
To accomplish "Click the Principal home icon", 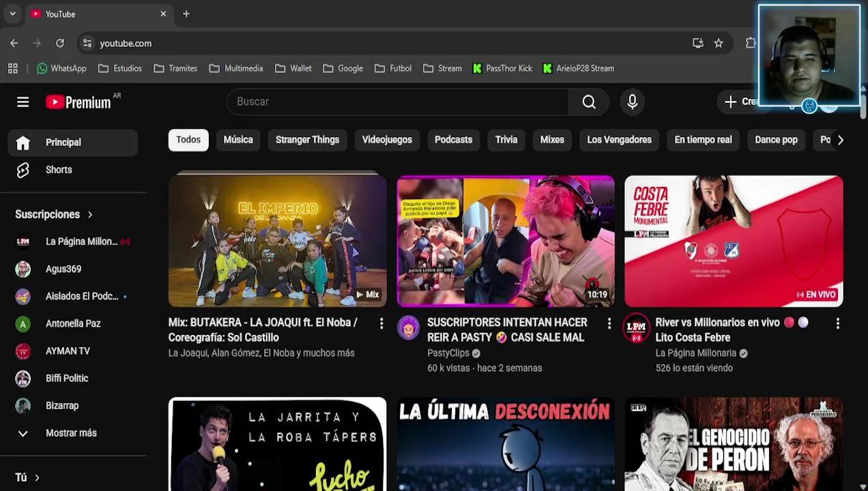I will point(23,143).
